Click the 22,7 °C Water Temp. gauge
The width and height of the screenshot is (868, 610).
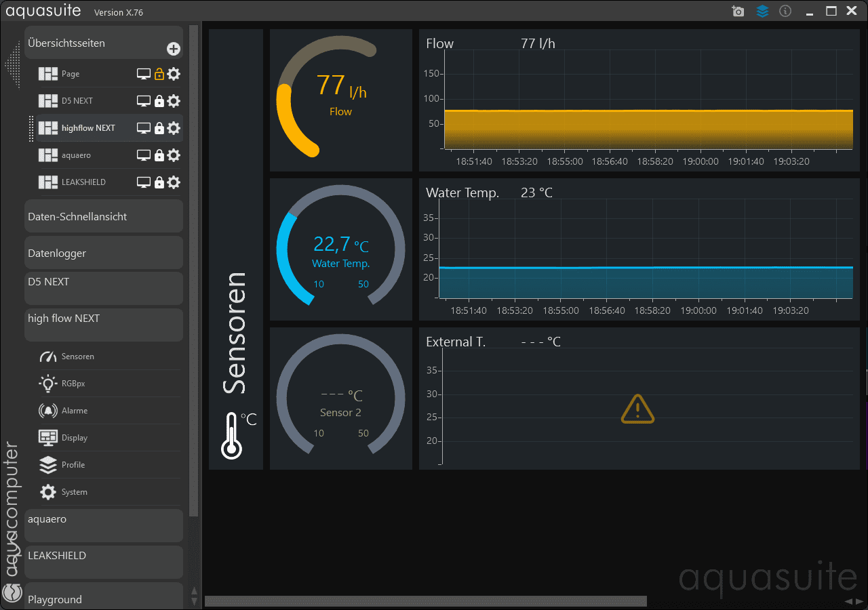point(341,249)
